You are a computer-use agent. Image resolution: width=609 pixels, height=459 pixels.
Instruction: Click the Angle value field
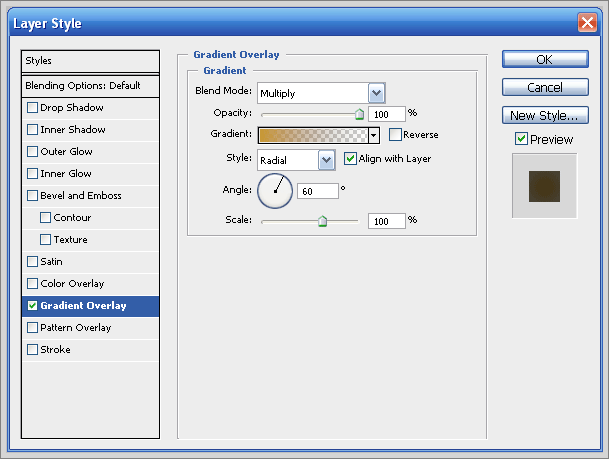[x=317, y=191]
